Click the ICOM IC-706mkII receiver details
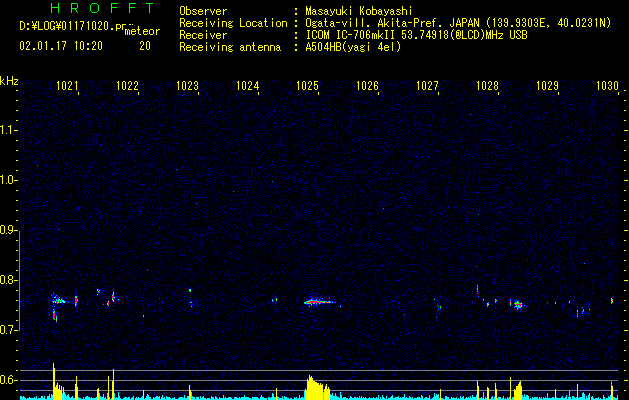Viewport: 629px width, 400px height. click(416, 35)
